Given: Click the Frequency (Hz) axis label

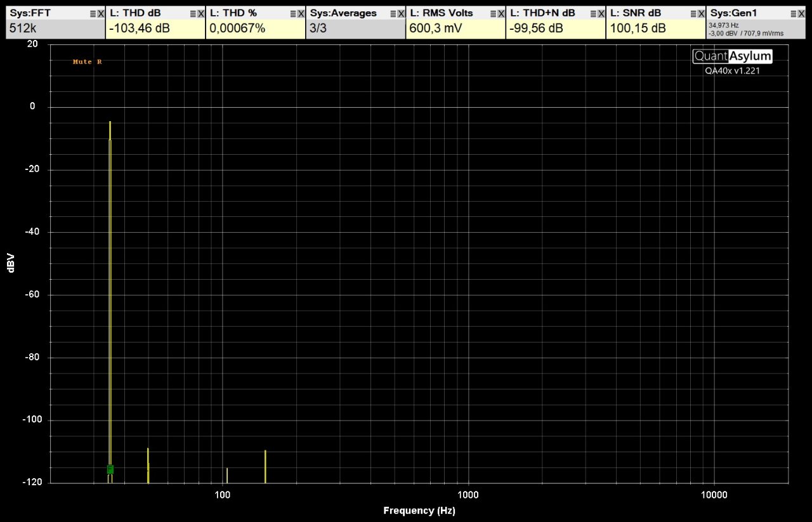Looking at the screenshot, I should pos(419,511).
